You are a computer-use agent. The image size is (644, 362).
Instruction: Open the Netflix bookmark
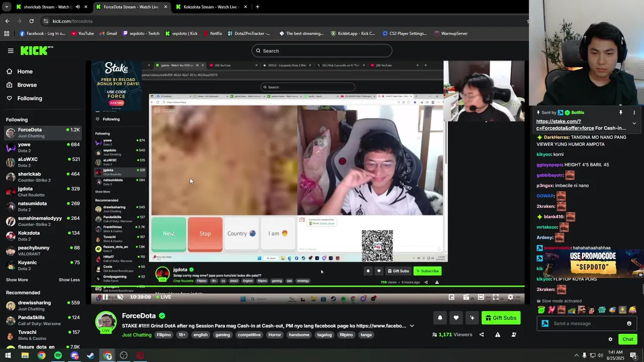(x=212, y=34)
